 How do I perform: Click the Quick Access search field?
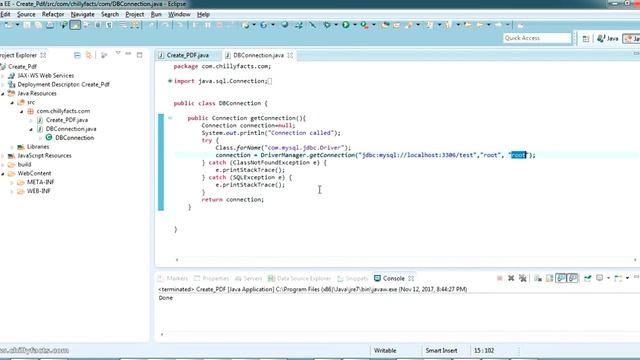(x=537, y=38)
